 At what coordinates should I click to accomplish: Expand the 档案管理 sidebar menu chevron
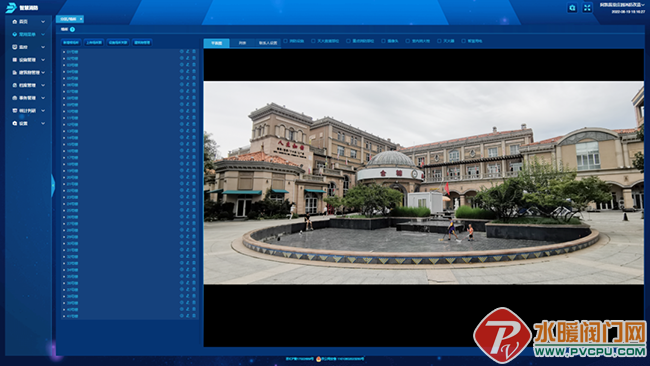tap(43, 85)
